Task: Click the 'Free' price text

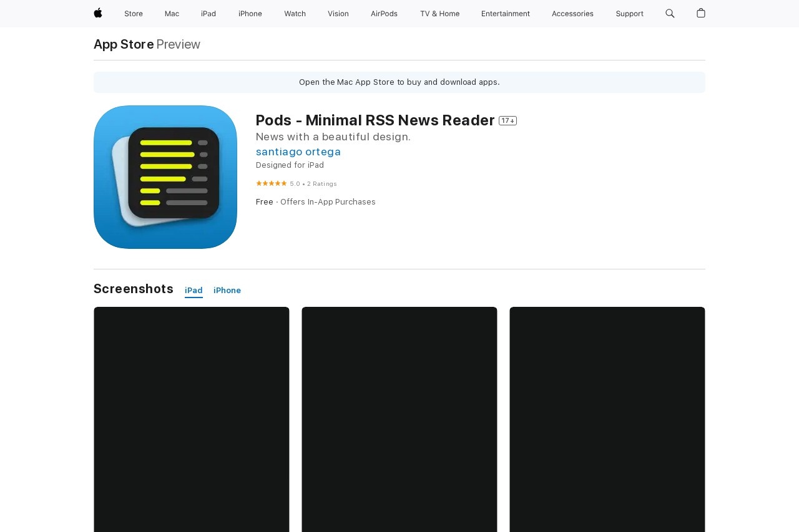Action: point(265,202)
